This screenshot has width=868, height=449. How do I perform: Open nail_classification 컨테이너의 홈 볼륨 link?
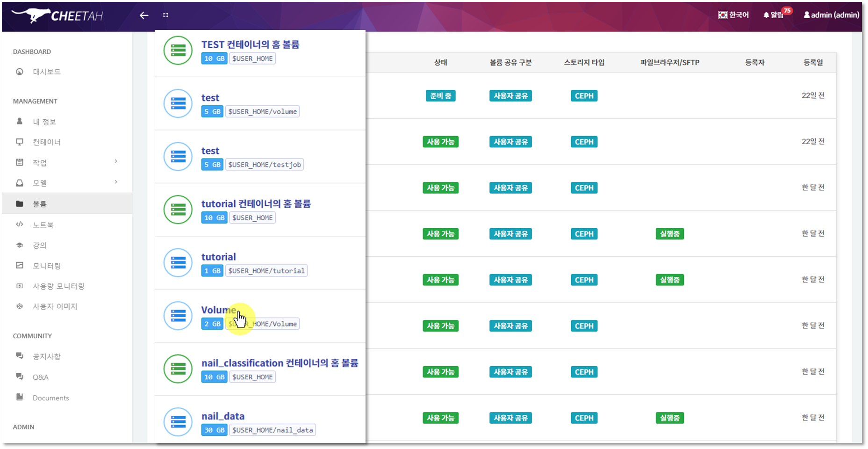(x=280, y=363)
